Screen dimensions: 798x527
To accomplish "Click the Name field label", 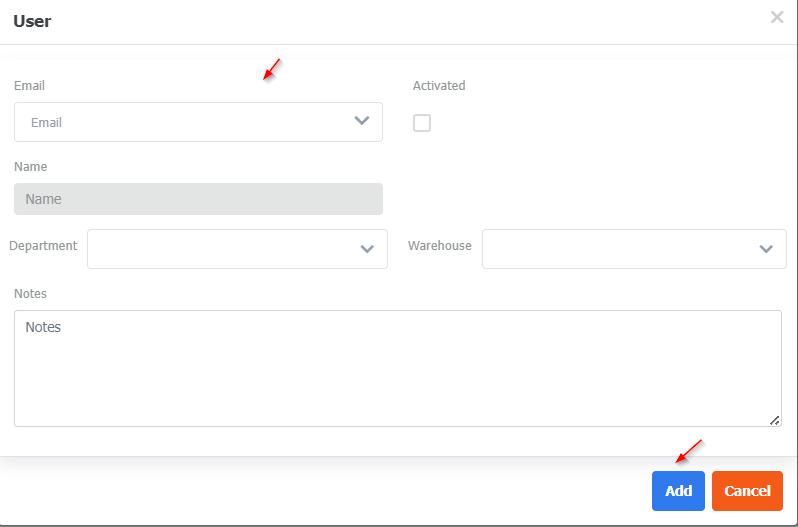I will pyautogui.click(x=30, y=167).
